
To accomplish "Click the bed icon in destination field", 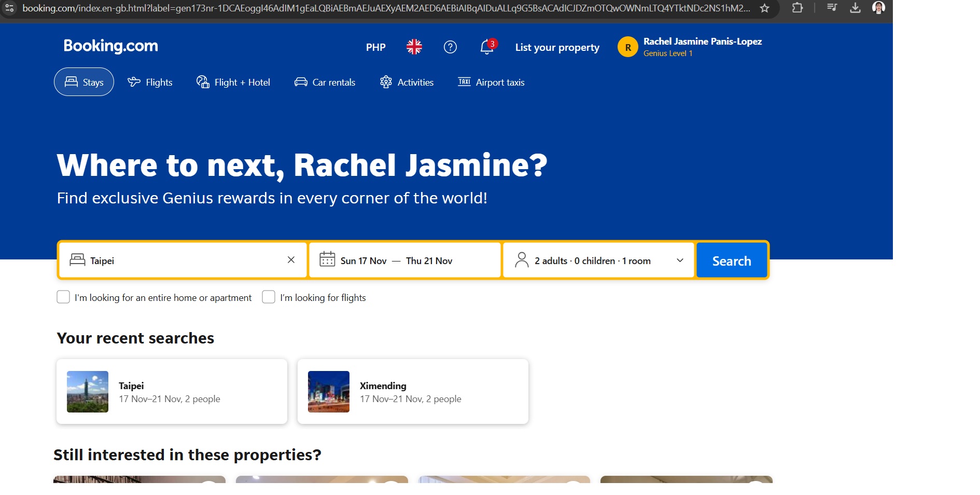I will pyautogui.click(x=77, y=260).
